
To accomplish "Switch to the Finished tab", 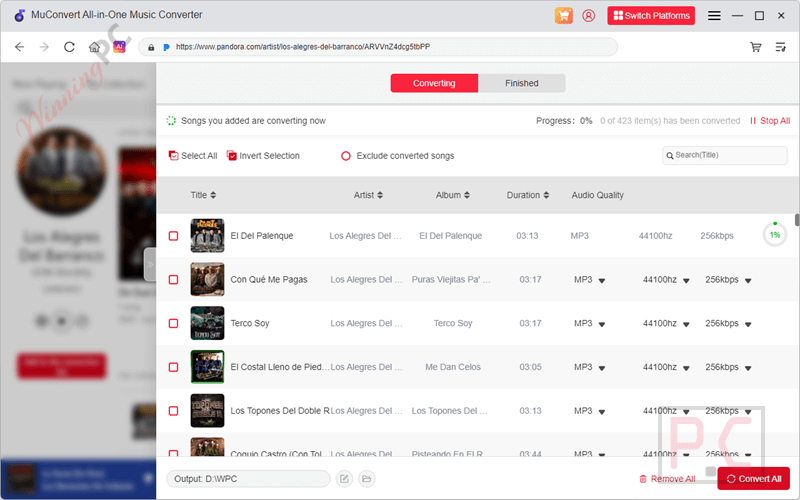I will [x=521, y=83].
